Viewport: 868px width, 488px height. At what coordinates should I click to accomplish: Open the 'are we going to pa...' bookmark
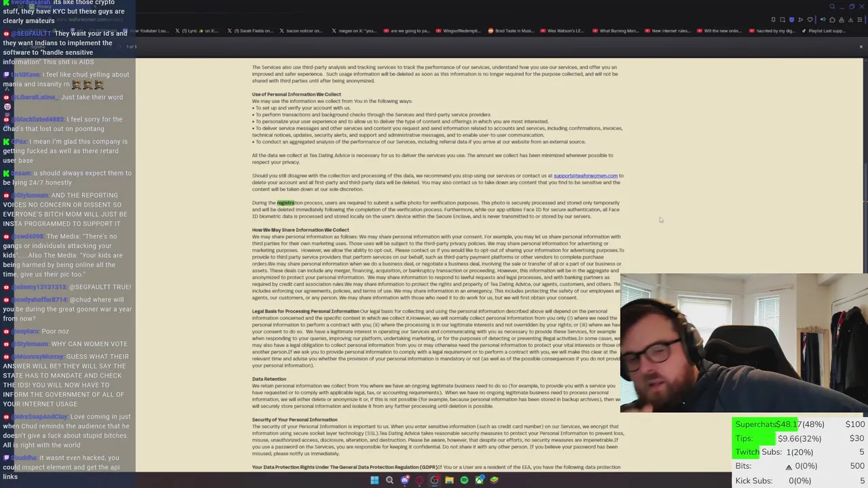click(x=407, y=30)
